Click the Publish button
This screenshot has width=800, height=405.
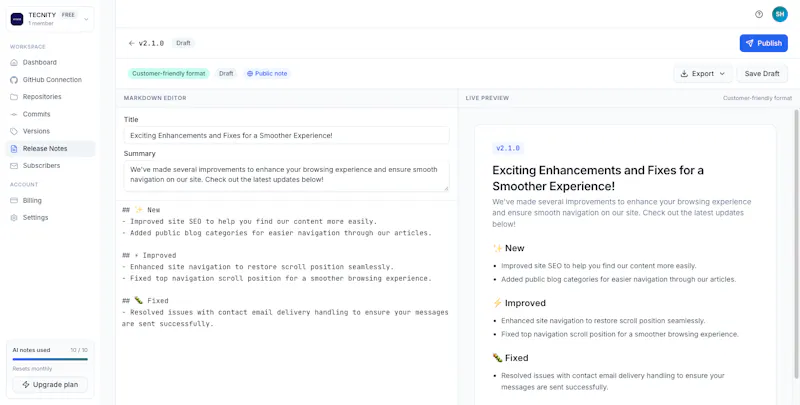coord(763,43)
